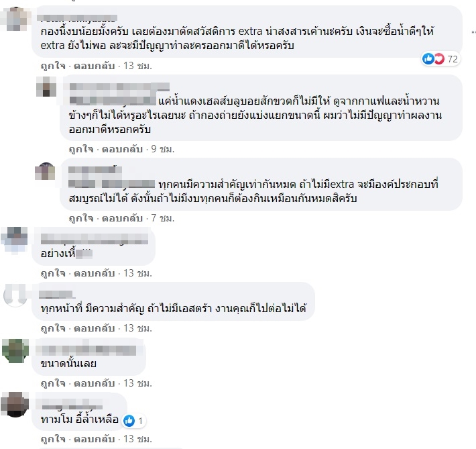Open the 13 ชม. timestamp of top comment
This screenshot has height=449, width=476.
[137, 66]
